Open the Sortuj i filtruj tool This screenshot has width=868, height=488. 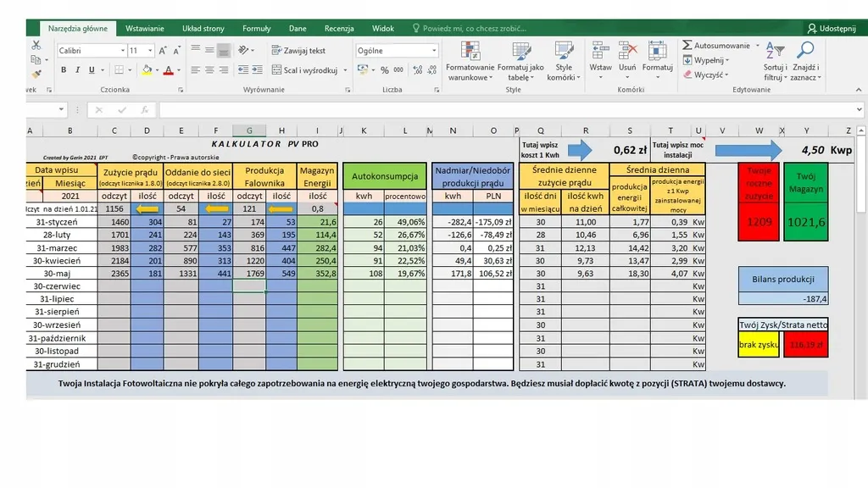(774, 53)
